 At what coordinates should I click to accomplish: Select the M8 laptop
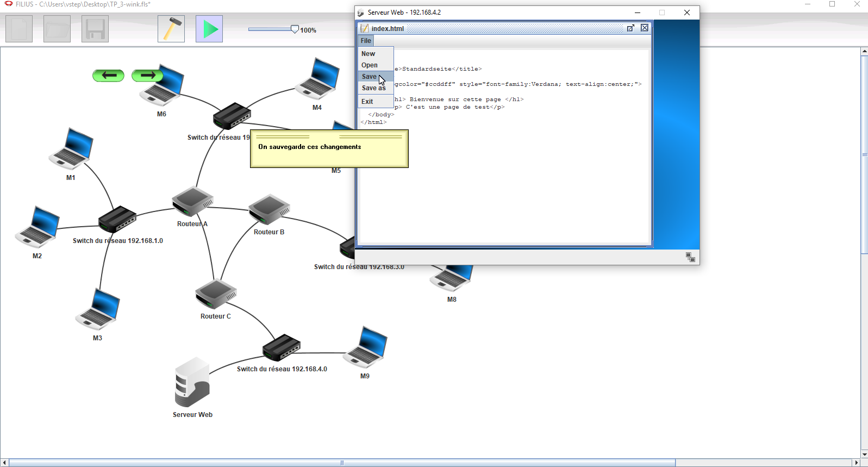click(x=452, y=278)
